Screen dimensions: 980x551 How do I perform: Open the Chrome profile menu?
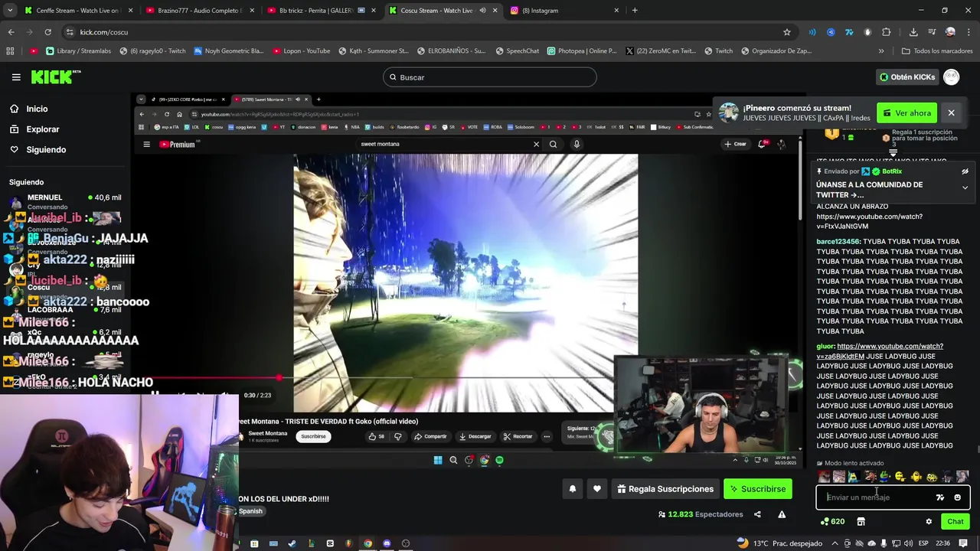pos(950,32)
